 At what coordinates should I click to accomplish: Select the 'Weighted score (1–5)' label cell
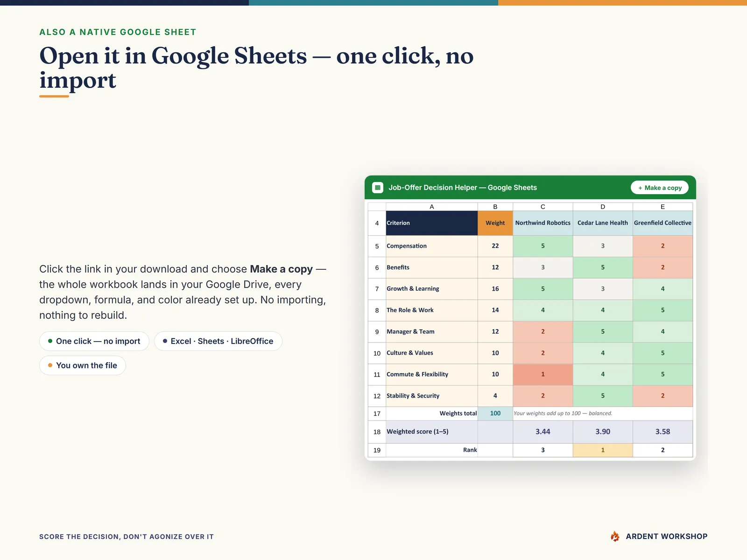(432, 432)
